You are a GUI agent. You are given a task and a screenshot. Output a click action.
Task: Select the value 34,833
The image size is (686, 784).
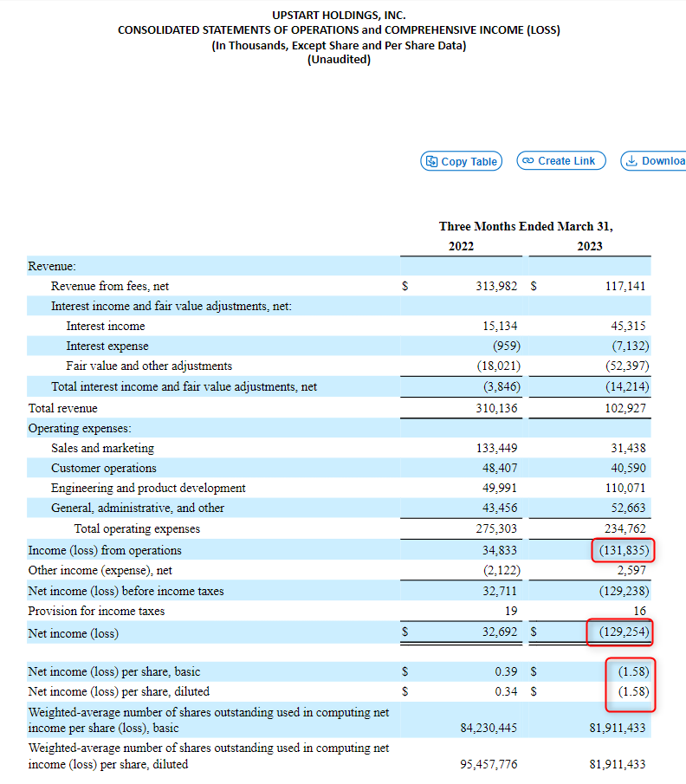click(500, 550)
